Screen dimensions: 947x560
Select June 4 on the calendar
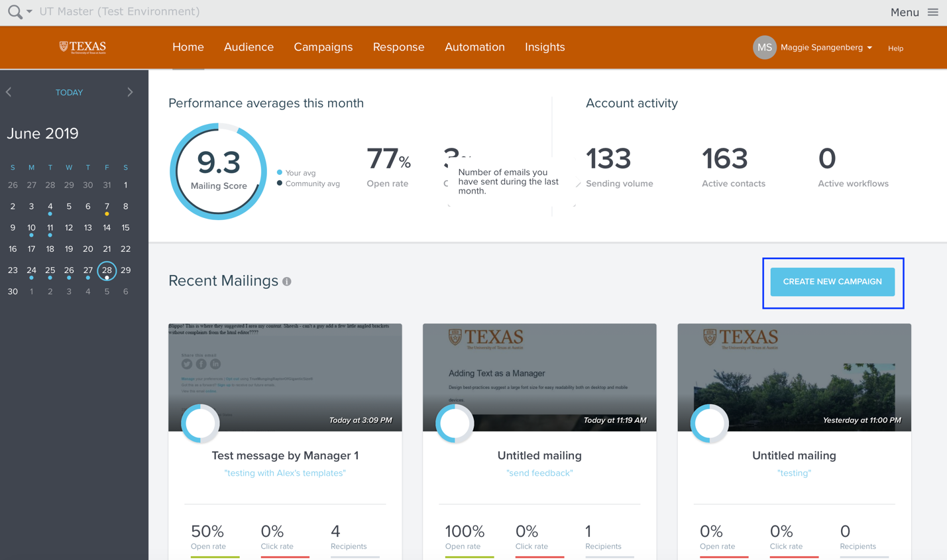pyautogui.click(x=50, y=207)
